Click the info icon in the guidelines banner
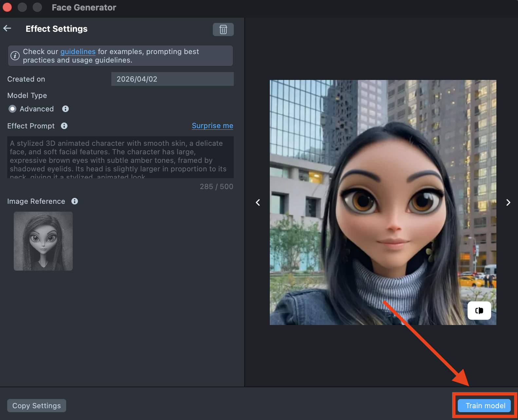This screenshot has width=518, height=420. click(15, 56)
